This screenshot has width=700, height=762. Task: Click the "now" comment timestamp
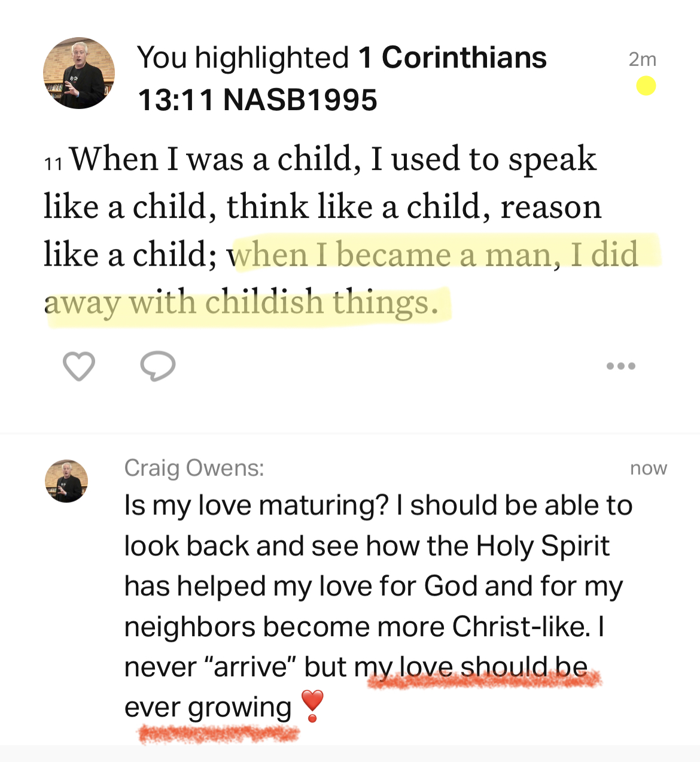(648, 468)
